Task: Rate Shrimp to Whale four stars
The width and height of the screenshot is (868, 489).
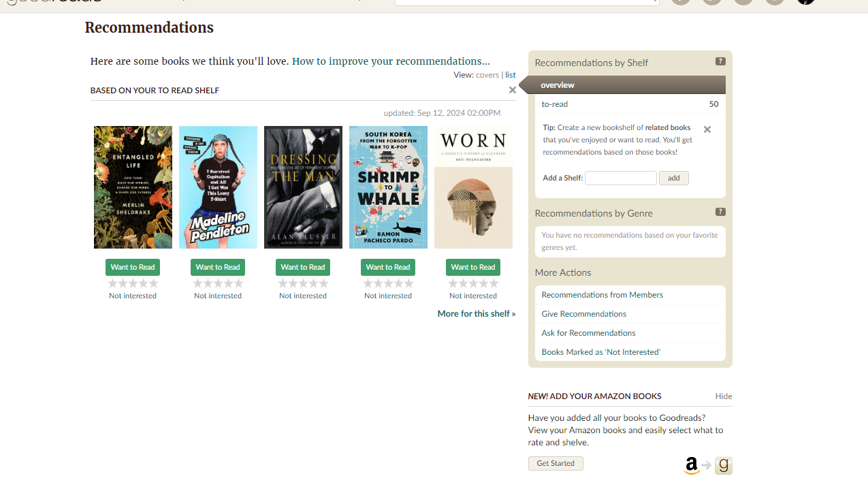Action: (398, 283)
